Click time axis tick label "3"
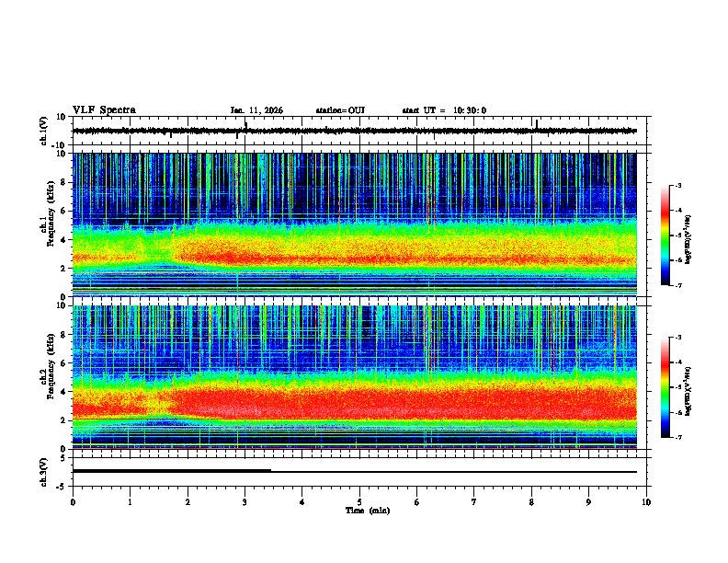Viewport: 728px width, 563px height. [x=245, y=502]
